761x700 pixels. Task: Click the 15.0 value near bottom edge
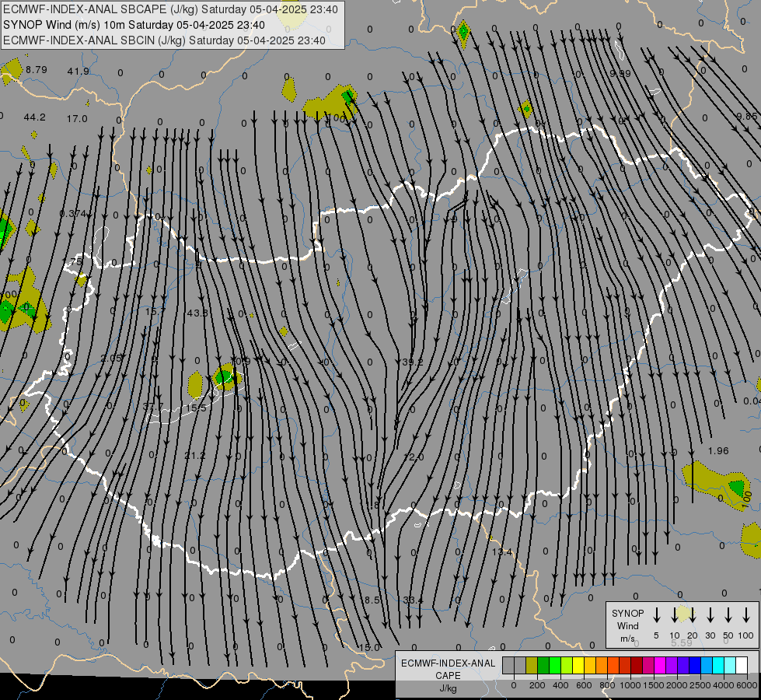click(369, 648)
